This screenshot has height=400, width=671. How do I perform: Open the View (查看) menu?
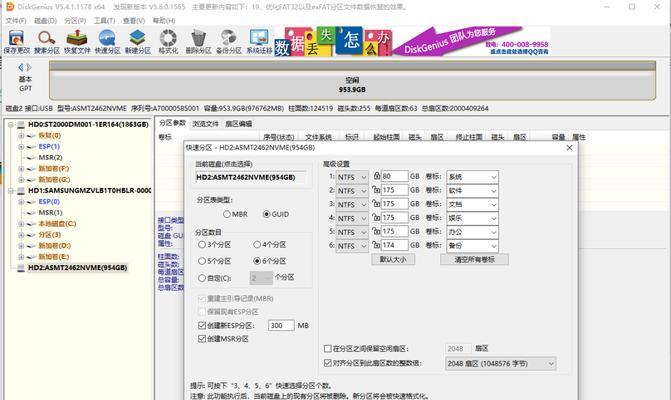(134, 21)
